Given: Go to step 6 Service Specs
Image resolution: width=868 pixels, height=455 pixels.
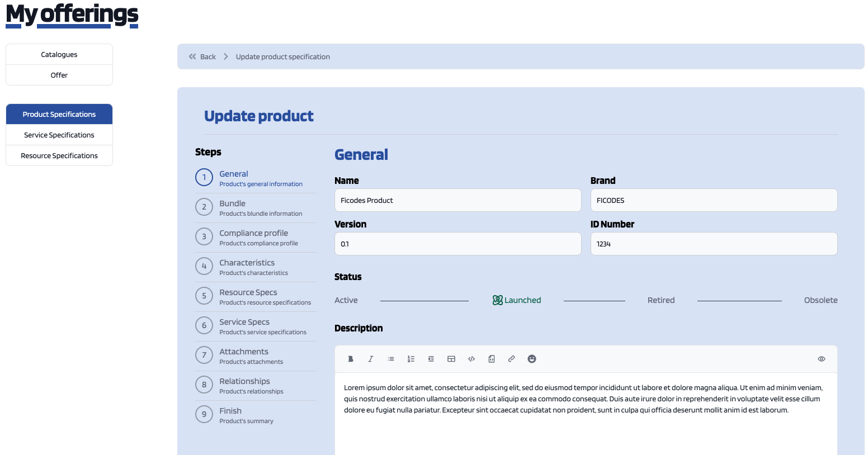Looking at the screenshot, I should coord(256,326).
